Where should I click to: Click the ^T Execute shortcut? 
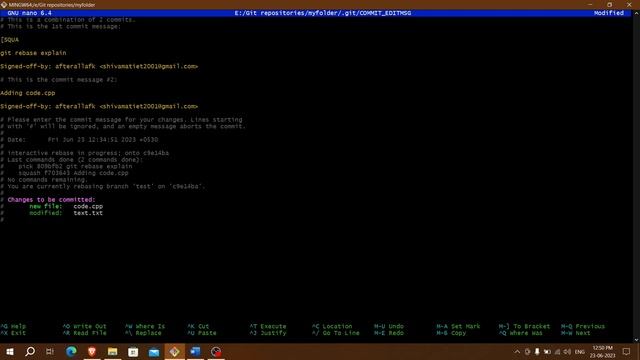[x=268, y=326]
